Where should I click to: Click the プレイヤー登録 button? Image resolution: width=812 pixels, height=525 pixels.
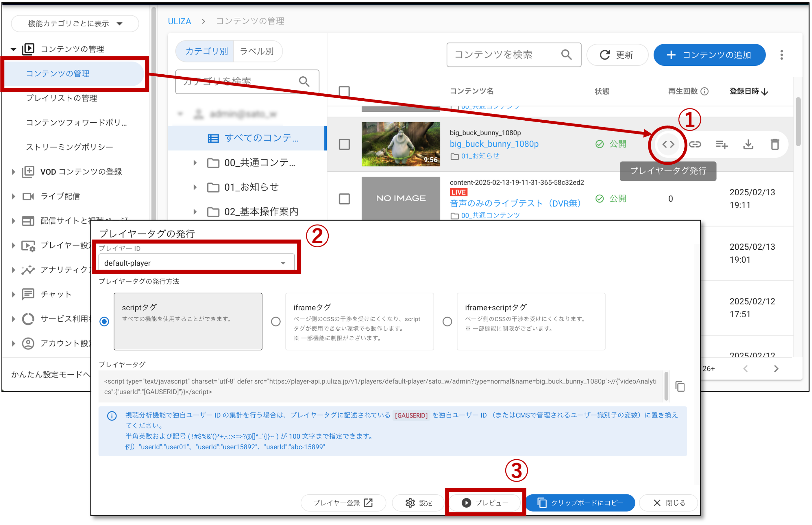tap(343, 503)
